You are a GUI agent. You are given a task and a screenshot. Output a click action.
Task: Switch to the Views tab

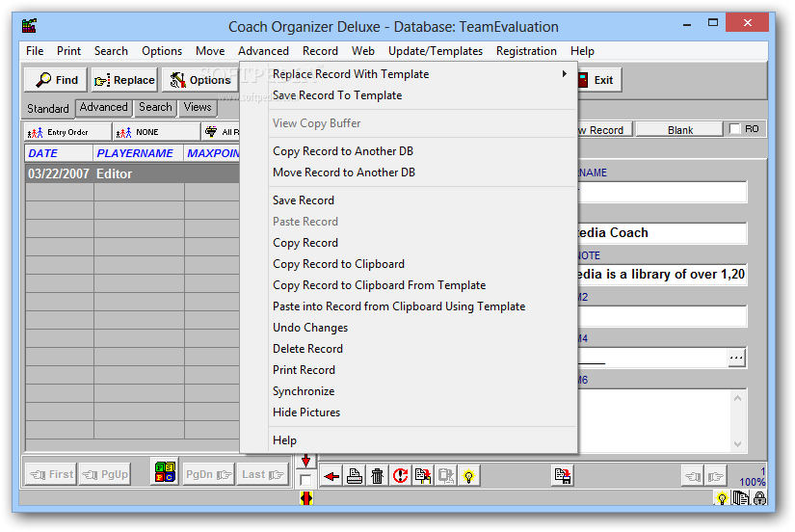[x=198, y=107]
